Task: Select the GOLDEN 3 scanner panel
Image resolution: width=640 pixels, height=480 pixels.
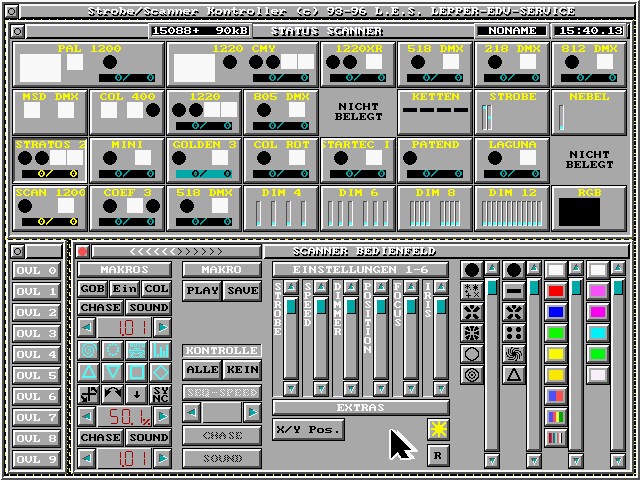Action: tap(204, 160)
